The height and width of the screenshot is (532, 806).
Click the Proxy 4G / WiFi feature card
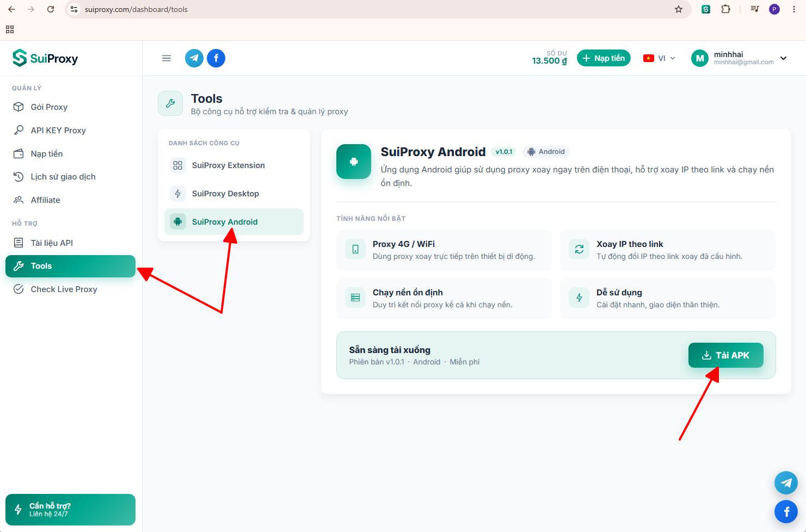[444, 250]
